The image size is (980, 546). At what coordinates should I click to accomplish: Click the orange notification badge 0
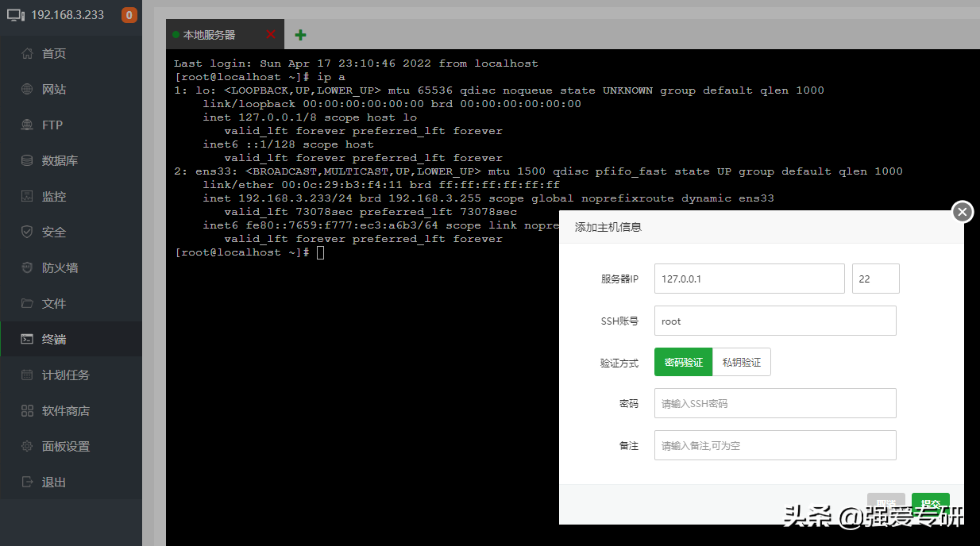[129, 14]
